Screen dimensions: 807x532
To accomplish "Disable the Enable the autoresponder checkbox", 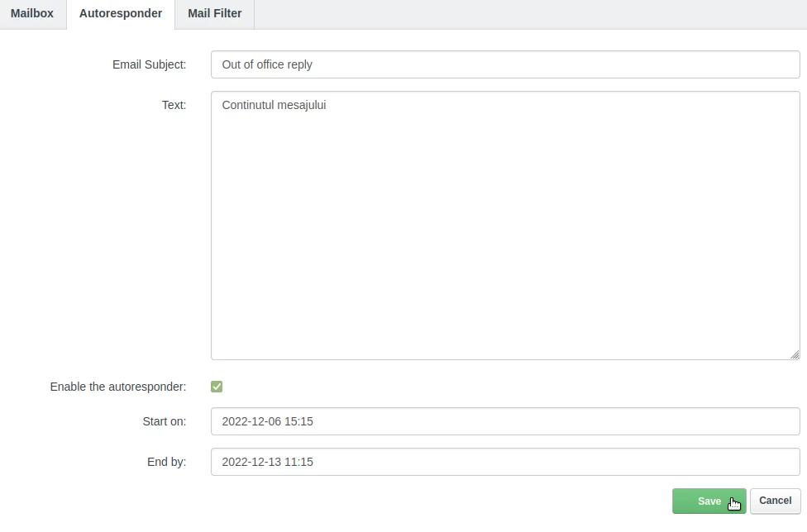I will pyautogui.click(x=217, y=387).
